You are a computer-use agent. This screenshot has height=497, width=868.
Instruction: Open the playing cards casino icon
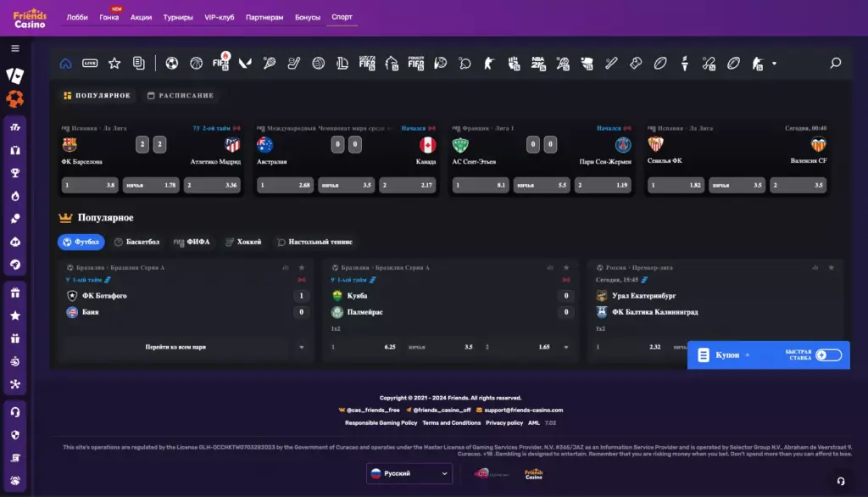click(x=15, y=75)
